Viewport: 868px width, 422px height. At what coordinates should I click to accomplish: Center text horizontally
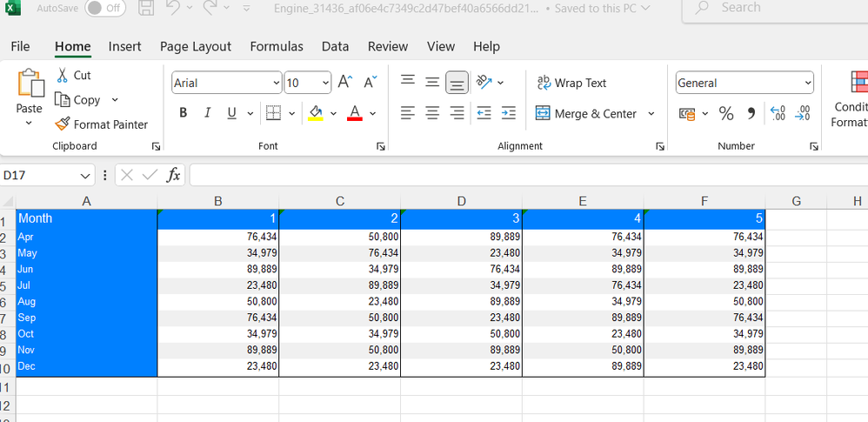[x=432, y=113]
